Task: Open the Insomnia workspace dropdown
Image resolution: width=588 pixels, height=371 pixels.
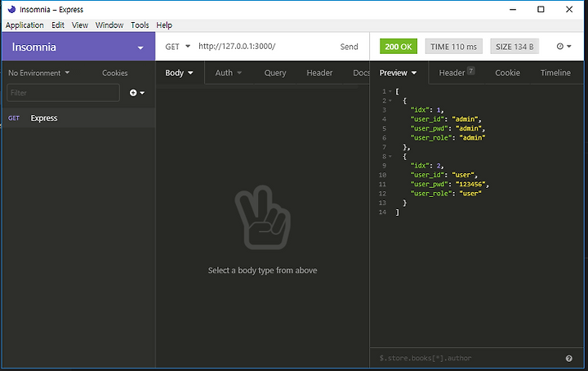Action: point(78,47)
